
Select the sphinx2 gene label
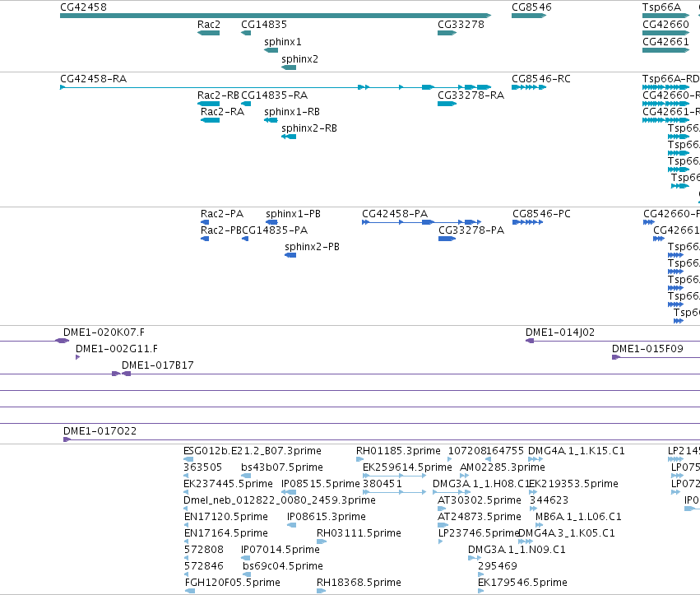pos(299,59)
